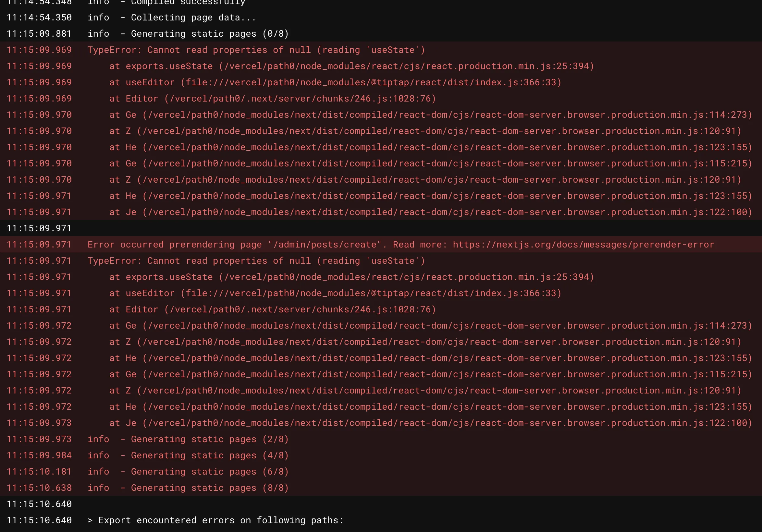
Task: Select the "at Je" stack frame at 11:15:09.973
Action: pyautogui.click(x=430, y=423)
